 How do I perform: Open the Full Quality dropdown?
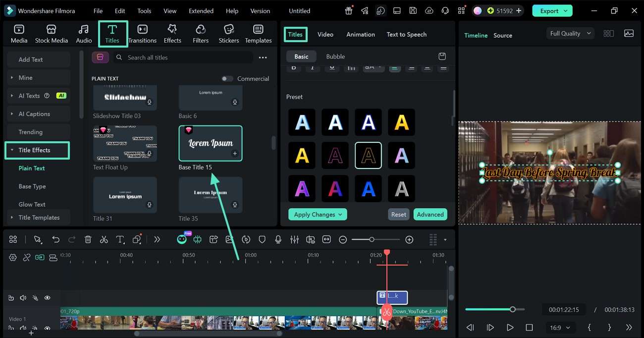(x=570, y=33)
